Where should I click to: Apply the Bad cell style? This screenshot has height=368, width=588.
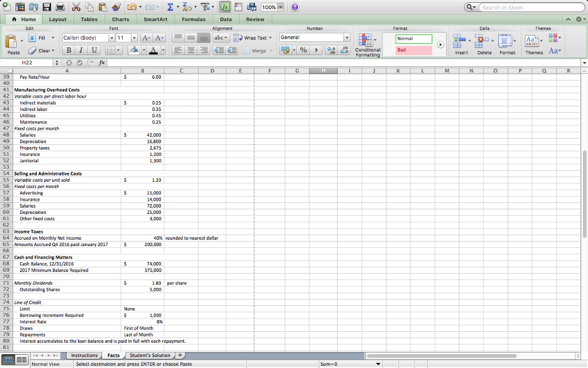413,50
